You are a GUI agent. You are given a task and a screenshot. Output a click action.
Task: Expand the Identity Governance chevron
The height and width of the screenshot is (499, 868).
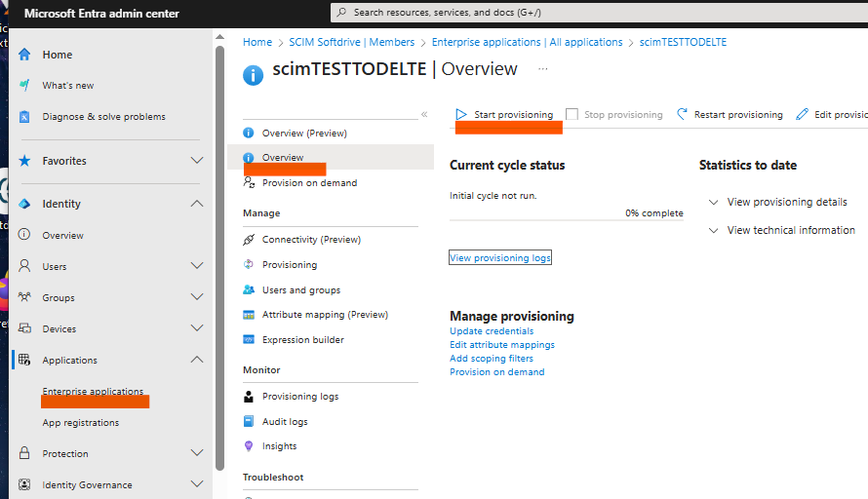point(196,484)
